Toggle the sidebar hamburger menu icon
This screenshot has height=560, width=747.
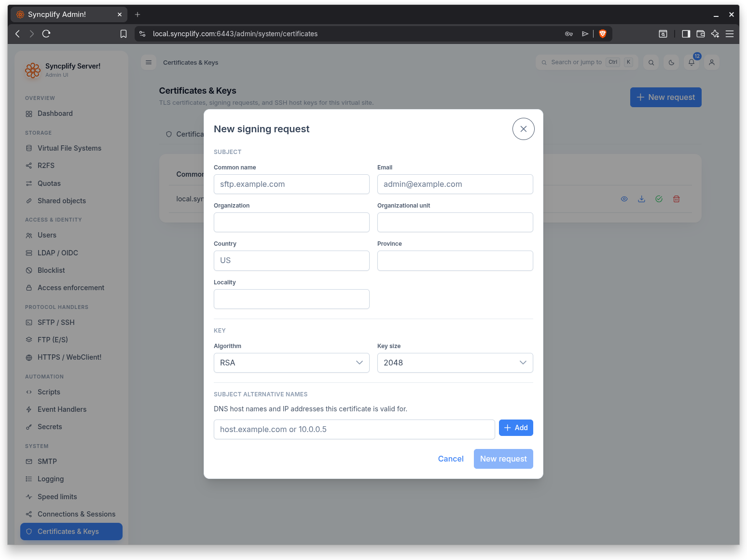click(149, 62)
